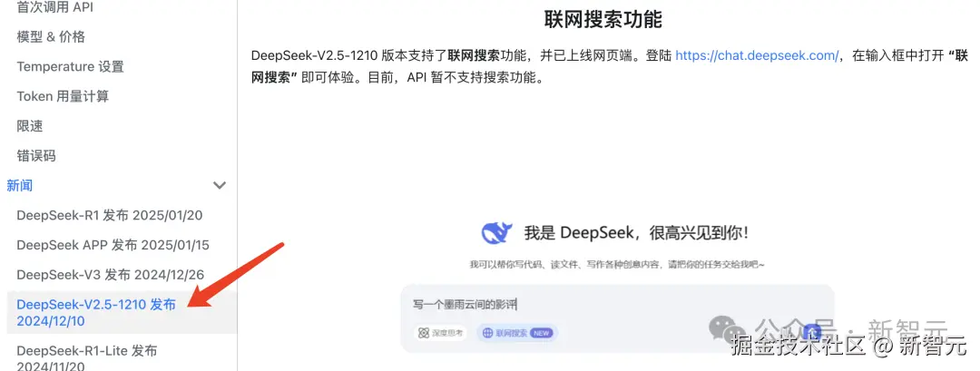Open DeepSeek APP 发布 2025/01/15 news
The width and height of the screenshot is (980, 371).
113,245
